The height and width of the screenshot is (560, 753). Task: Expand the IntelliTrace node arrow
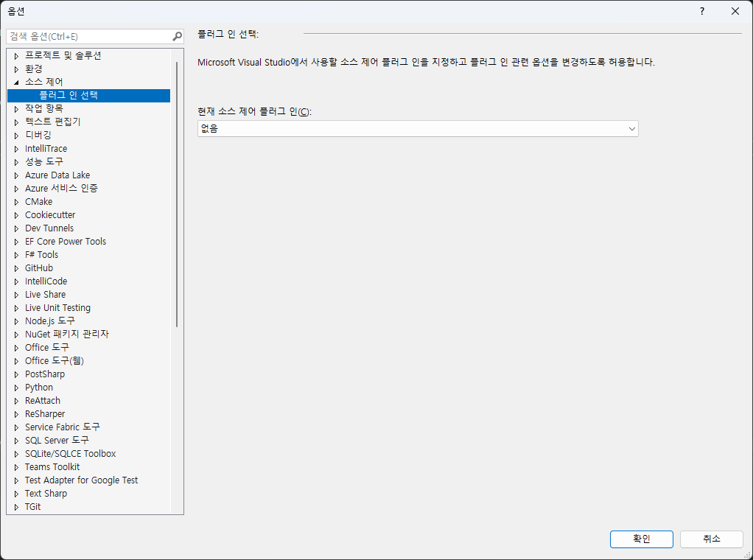16,149
